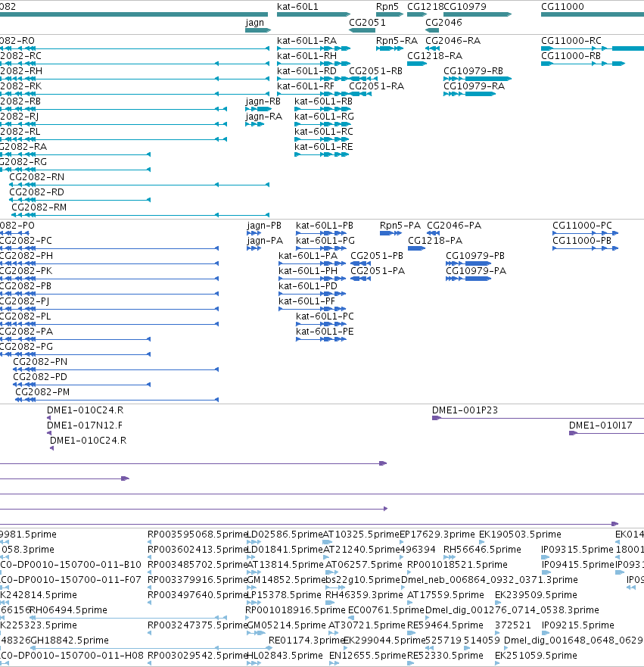Screen dimensions: 644x667
Task: Select the CG2046 gene feature
Action: tap(432, 30)
